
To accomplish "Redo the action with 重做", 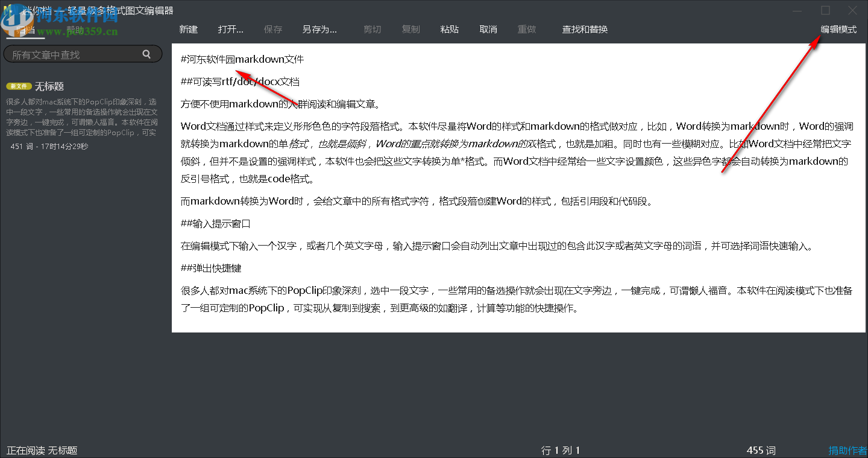I will point(526,29).
